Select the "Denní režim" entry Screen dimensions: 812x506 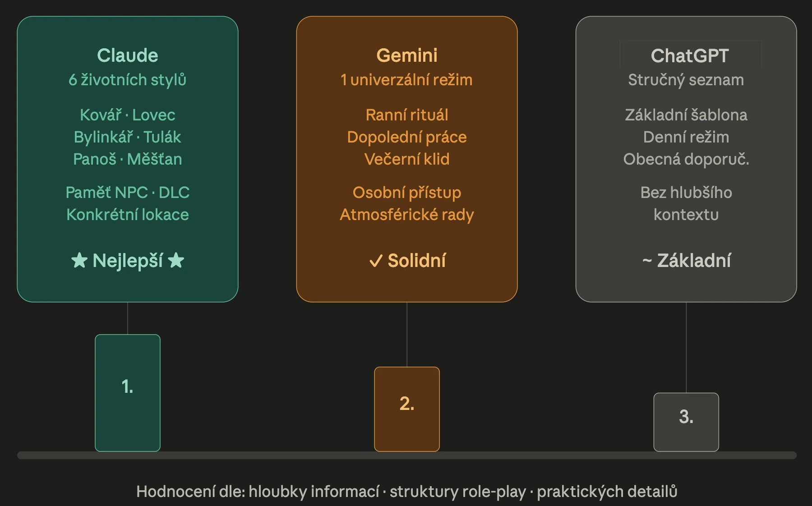[686, 137]
